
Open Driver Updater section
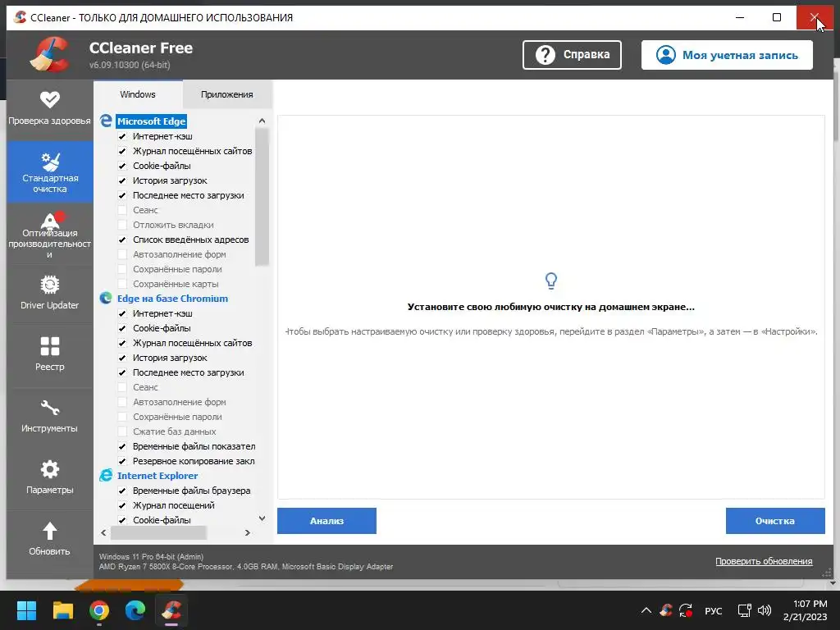[49, 293]
